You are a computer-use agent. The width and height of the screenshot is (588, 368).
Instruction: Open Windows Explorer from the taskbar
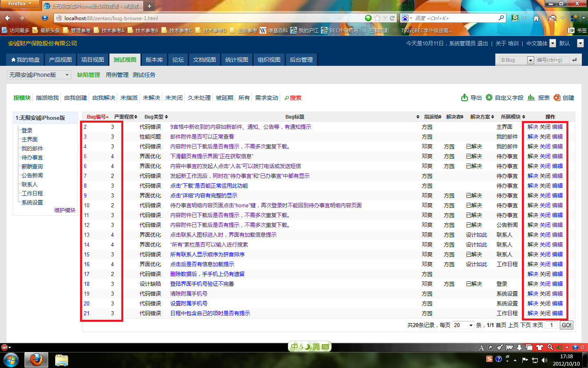point(61,360)
